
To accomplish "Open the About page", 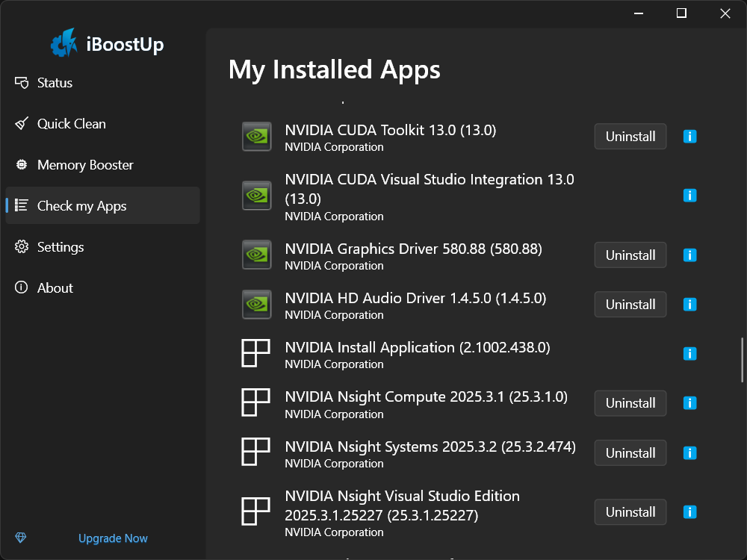I will tap(102, 287).
